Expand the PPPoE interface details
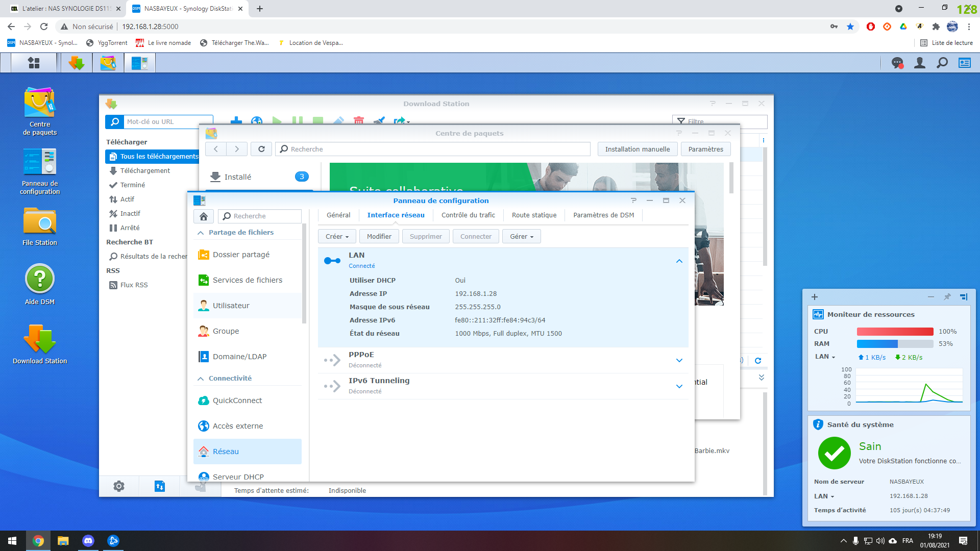The image size is (980, 551). pos(679,360)
